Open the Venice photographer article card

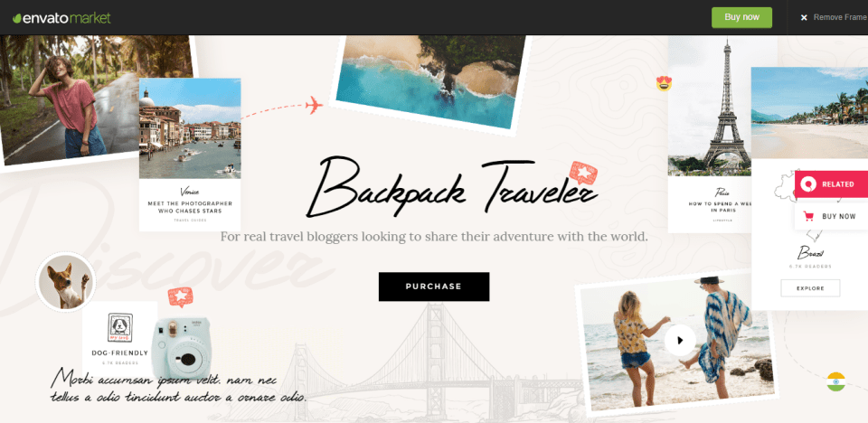pyautogui.click(x=190, y=155)
